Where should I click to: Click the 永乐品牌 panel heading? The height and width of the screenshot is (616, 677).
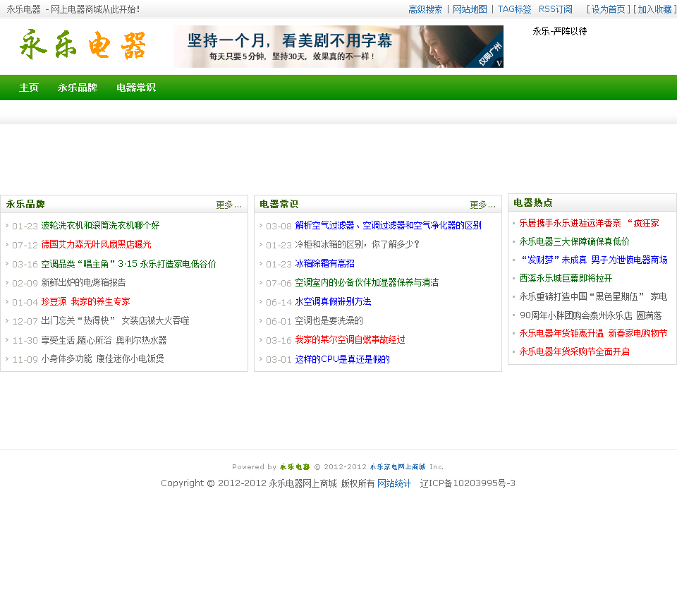point(25,204)
